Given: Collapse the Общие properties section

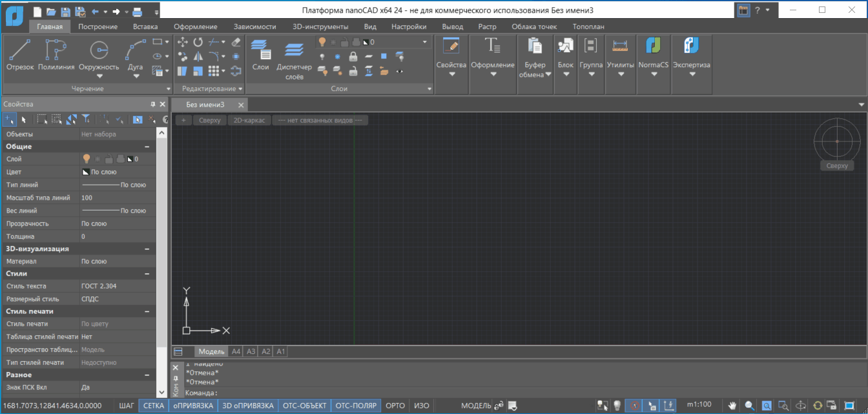Looking at the screenshot, I should [147, 147].
